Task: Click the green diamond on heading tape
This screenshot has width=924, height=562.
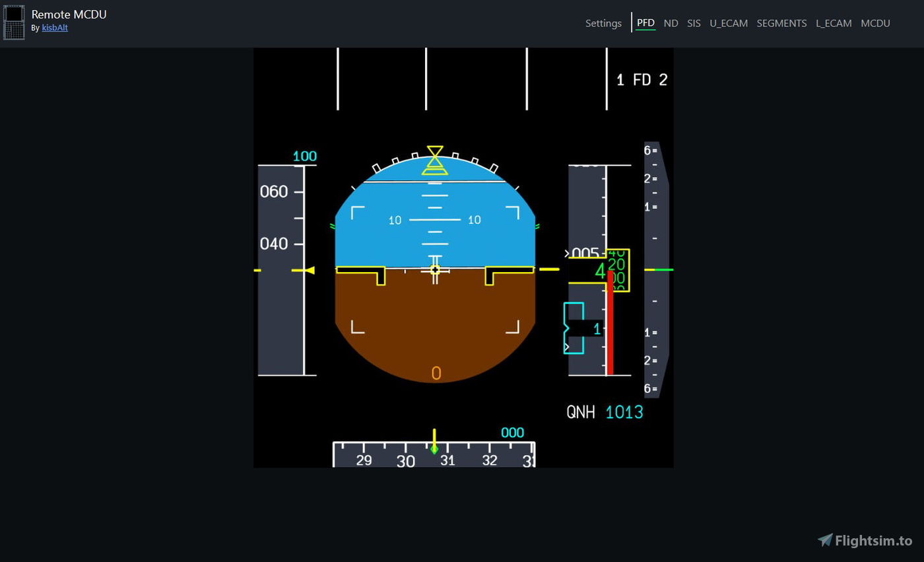Action: 434,448
